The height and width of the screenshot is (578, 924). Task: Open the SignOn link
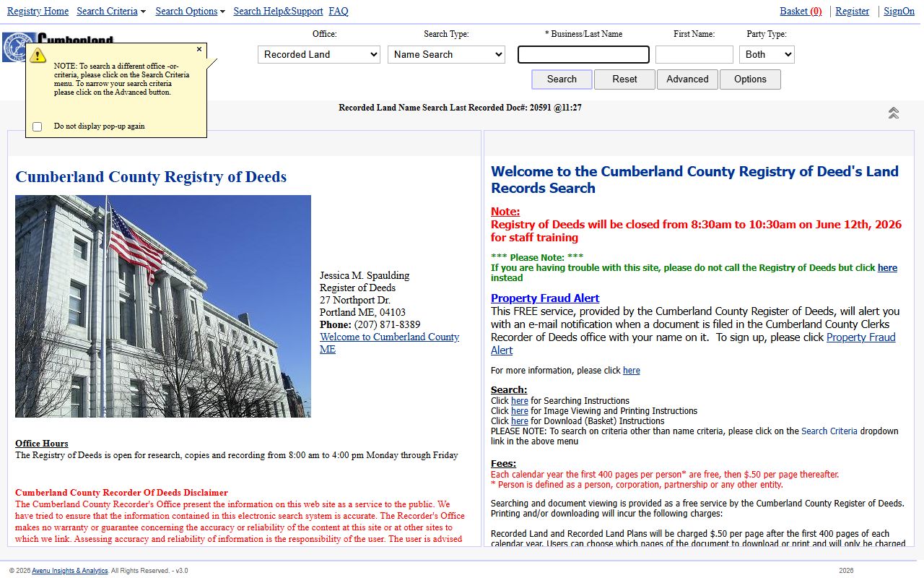899,11
